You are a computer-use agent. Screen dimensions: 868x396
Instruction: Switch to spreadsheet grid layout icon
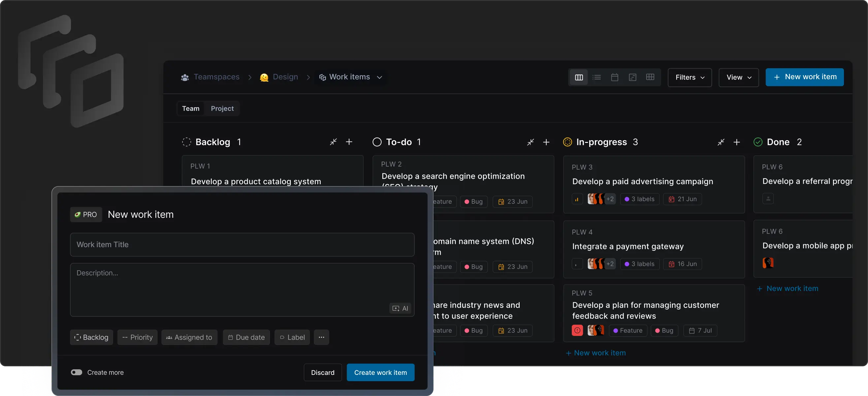click(650, 77)
